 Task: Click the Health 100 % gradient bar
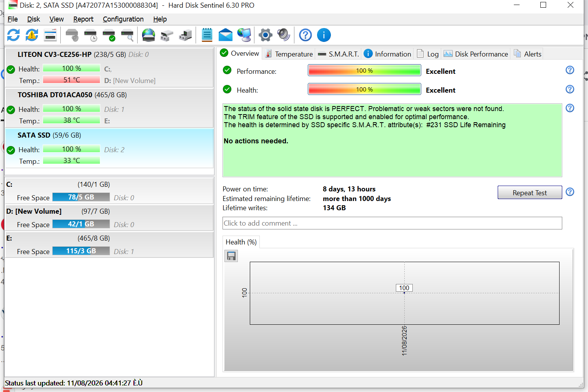pyautogui.click(x=364, y=89)
